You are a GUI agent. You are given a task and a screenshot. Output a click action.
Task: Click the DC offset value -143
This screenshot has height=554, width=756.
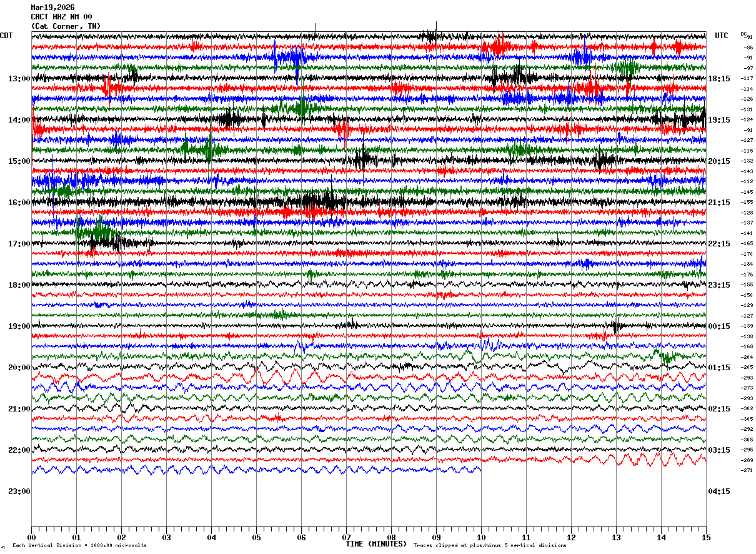click(x=747, y=171)
